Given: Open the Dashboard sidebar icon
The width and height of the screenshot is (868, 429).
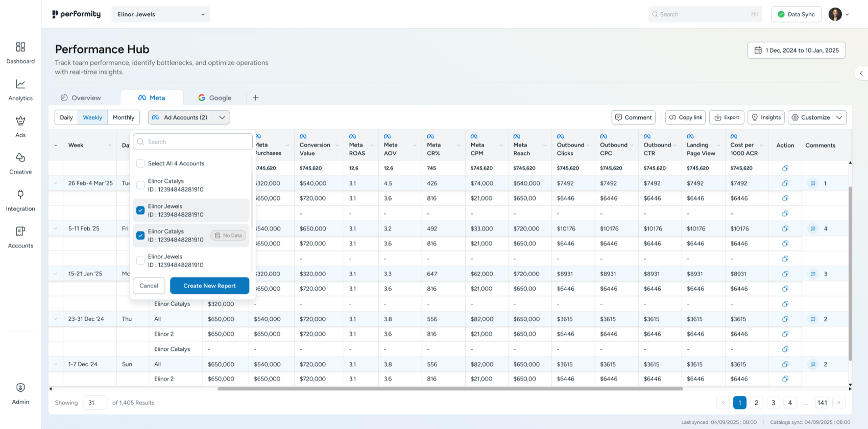Looking at the screenshot, I should 20,47.
